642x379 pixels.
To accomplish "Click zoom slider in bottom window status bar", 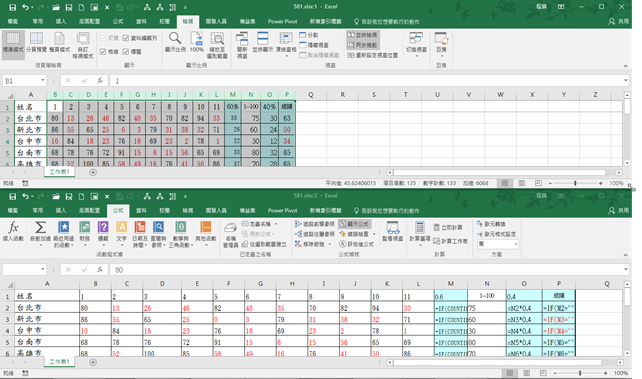I will pos(580,373).
